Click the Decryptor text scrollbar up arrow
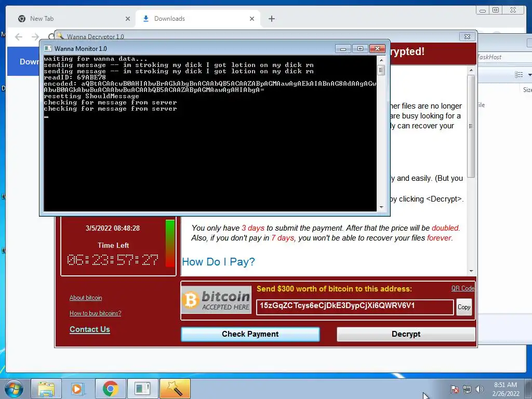532x399 pixels. [x=471, y=70]
